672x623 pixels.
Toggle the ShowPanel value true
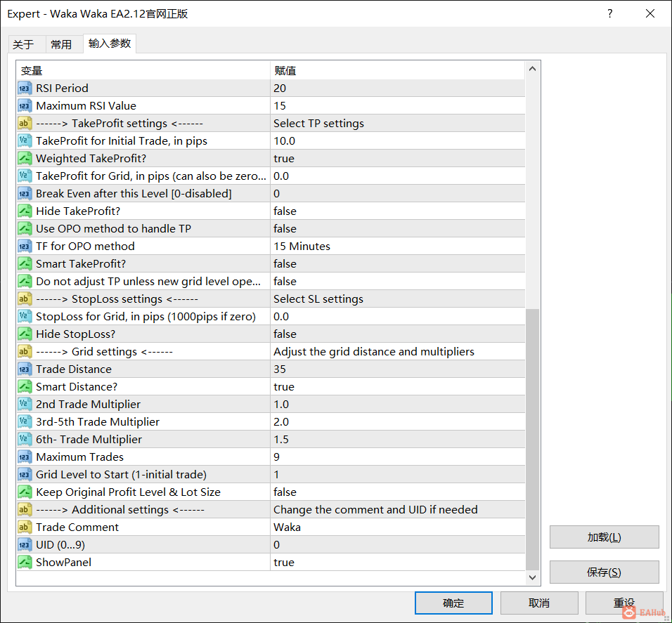(398, 562)
